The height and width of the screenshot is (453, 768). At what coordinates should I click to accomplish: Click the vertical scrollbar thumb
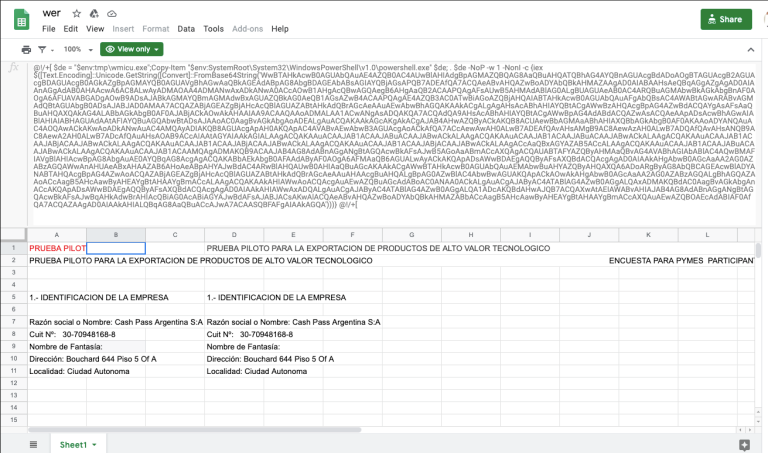pyautogui.click(x=758, y=250)
